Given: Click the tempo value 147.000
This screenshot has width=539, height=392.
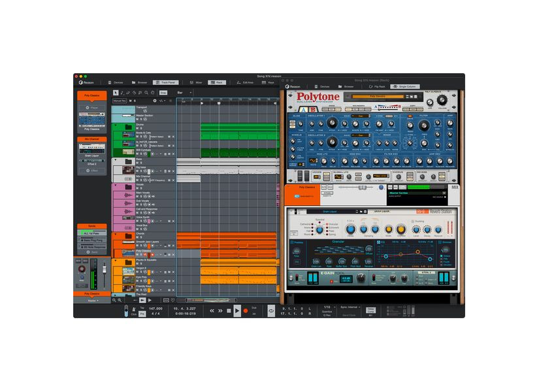Looking at the screenshot, I should tap(155, 308).
